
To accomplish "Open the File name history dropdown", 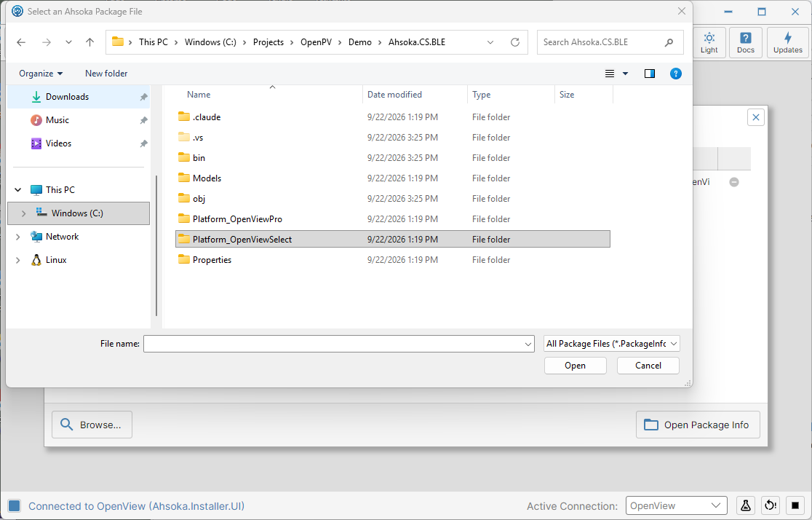I will click(x=528, y=344).
